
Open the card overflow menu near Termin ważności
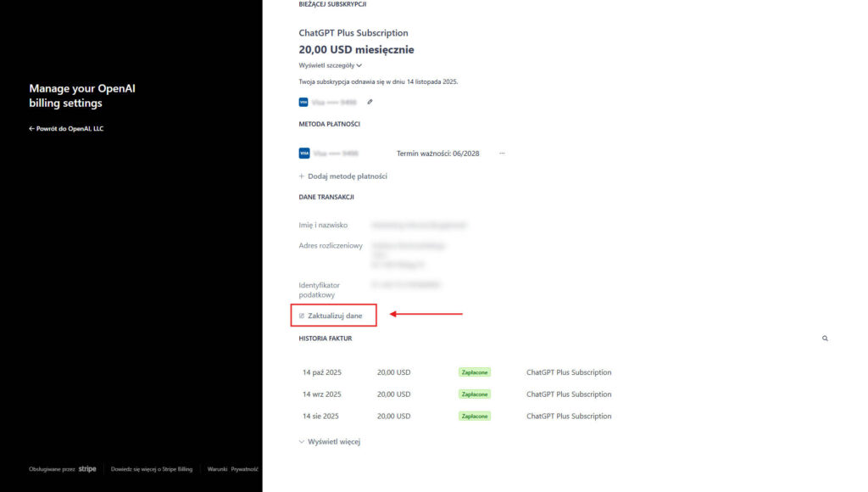point(502,153)
